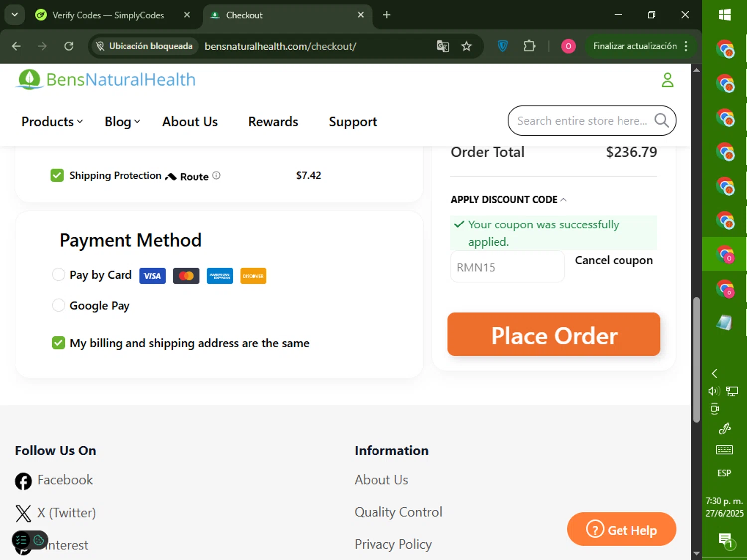The height and width of the screenshot is (560, 747).
Task: Click the address bar URL
Action: click(280, 46)
